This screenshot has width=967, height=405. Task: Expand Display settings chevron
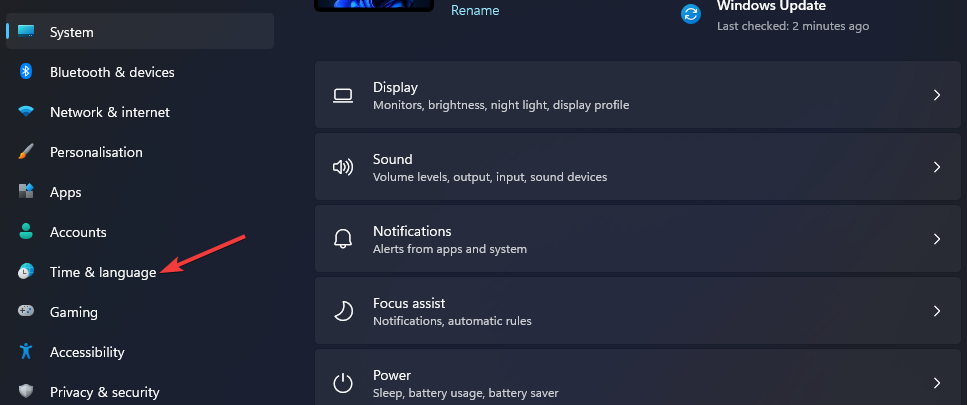pos(937,95)
